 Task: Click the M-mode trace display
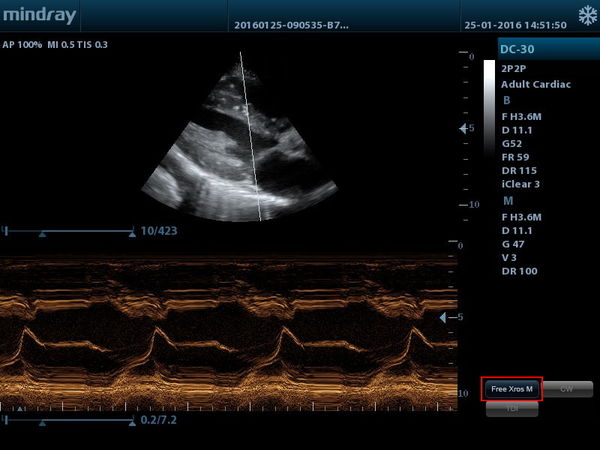[x=229, y=332]
